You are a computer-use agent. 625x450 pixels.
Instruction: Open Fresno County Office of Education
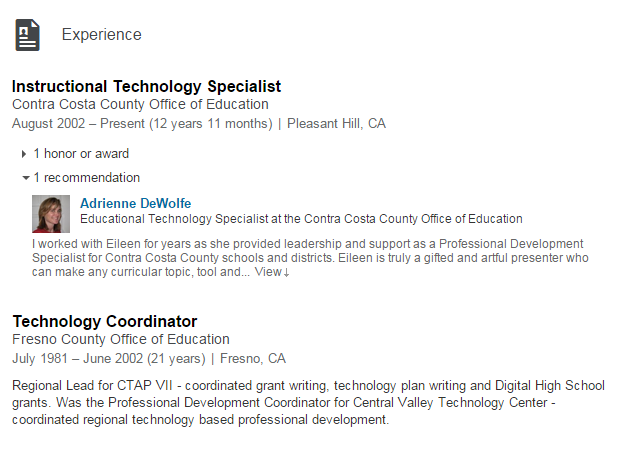coord(121,339)
